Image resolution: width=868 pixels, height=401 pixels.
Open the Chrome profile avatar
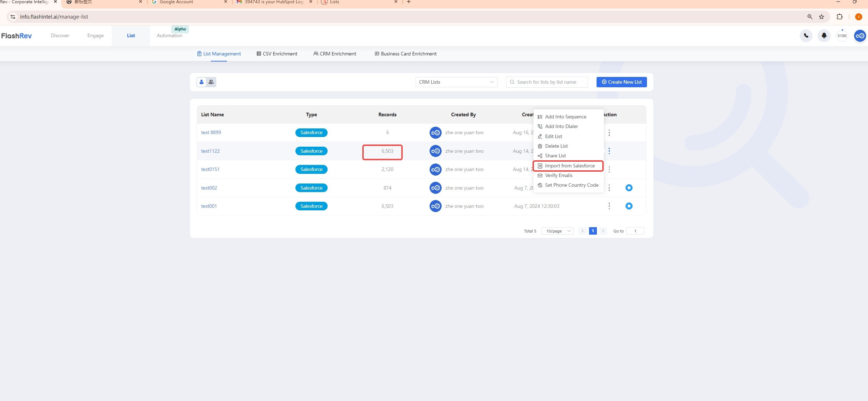tap(858, 17)
